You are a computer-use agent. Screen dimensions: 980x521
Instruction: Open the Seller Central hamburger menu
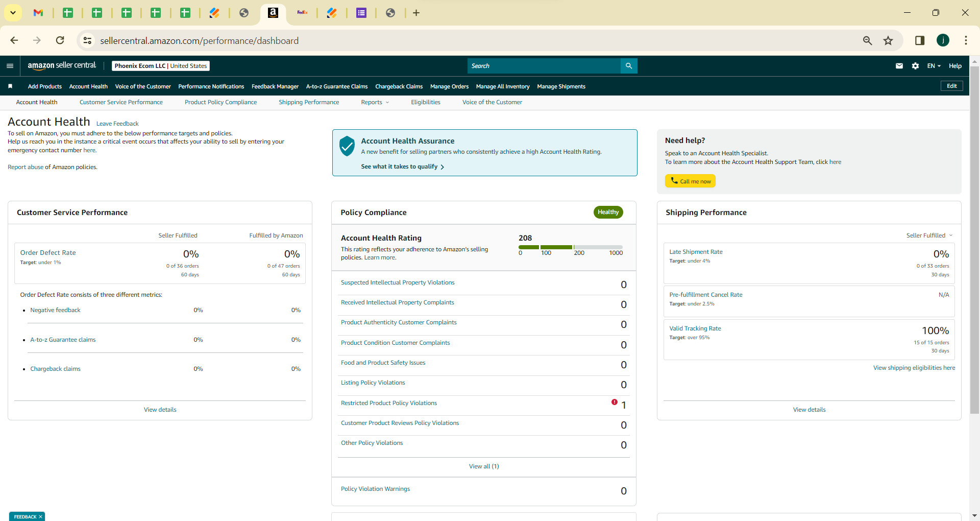click(x=10, y=66)
